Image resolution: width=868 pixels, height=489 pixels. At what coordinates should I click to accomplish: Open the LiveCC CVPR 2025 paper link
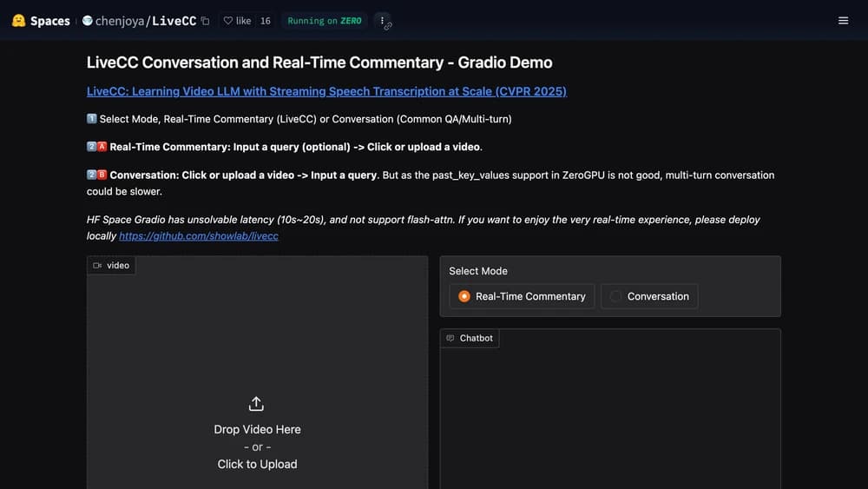(x=326, y=91)
